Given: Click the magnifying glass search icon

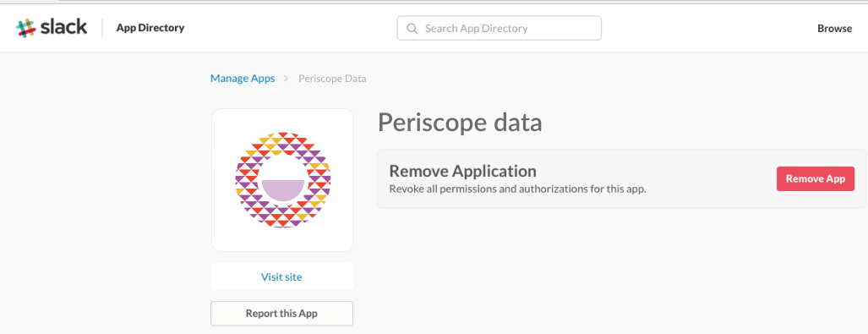Looking at the screenshot, I should (x=412, y=28).
